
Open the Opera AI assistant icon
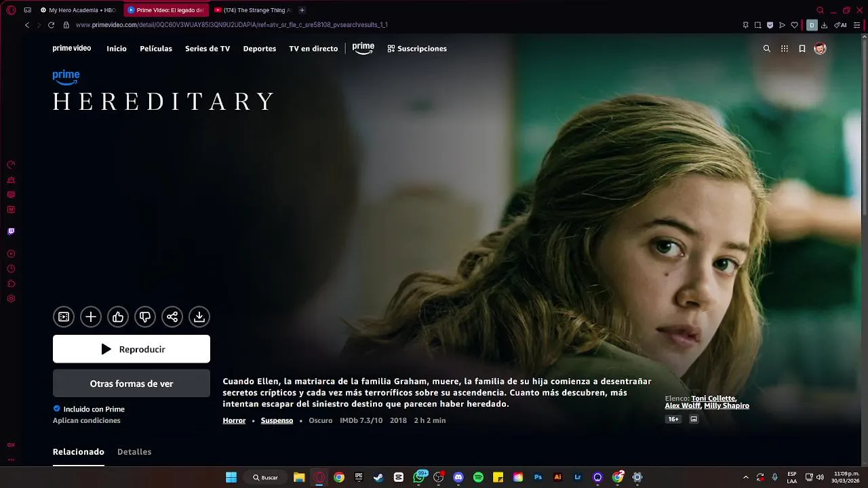tap(840, 25)
